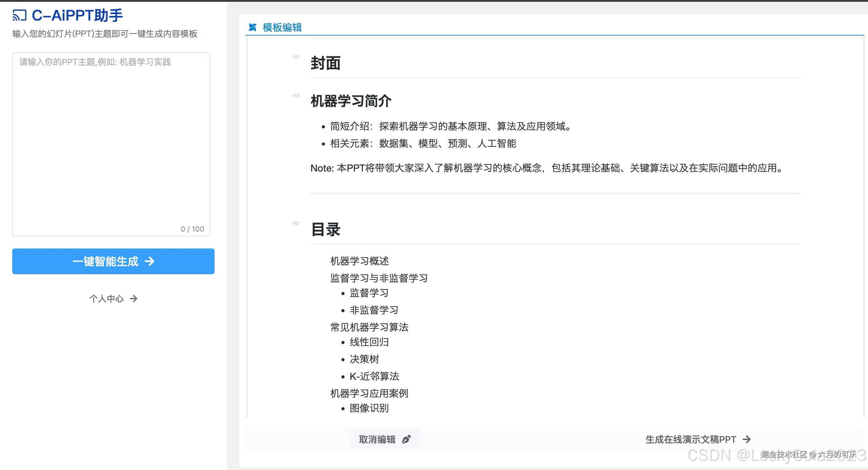The image size is (868, 470).
Task: Click the 机器学习简介 section title
Action: pyautogui.click(x=351, y=101)
